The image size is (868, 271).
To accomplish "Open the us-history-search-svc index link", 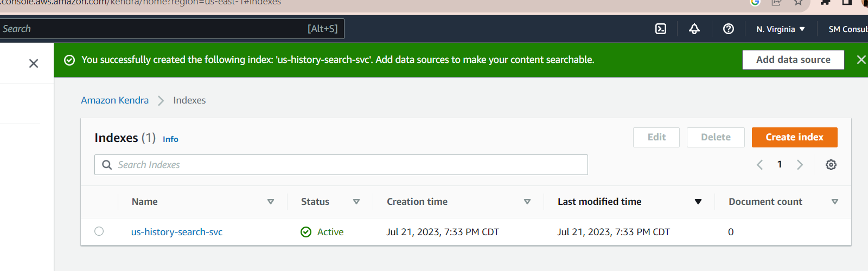I will pos(177,232).
